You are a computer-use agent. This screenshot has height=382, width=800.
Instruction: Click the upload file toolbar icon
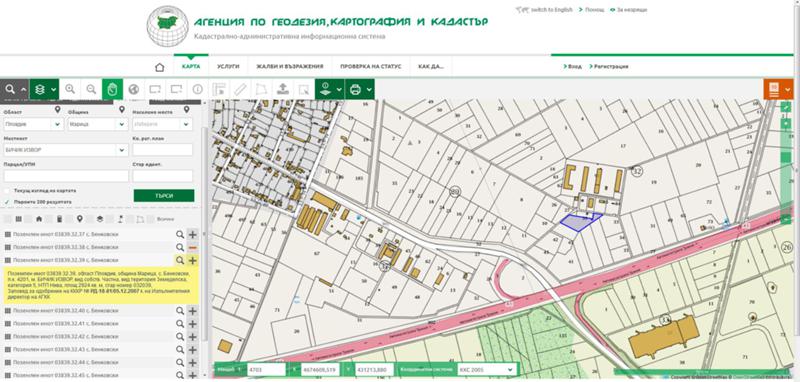[282, 89]
